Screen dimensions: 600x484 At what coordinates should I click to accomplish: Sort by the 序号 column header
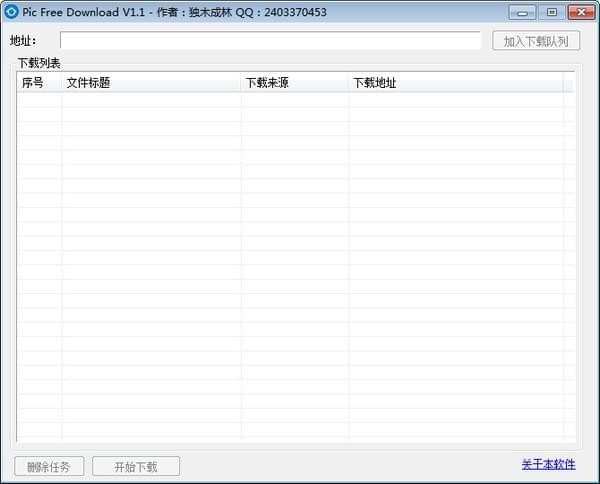click(40, 83)
